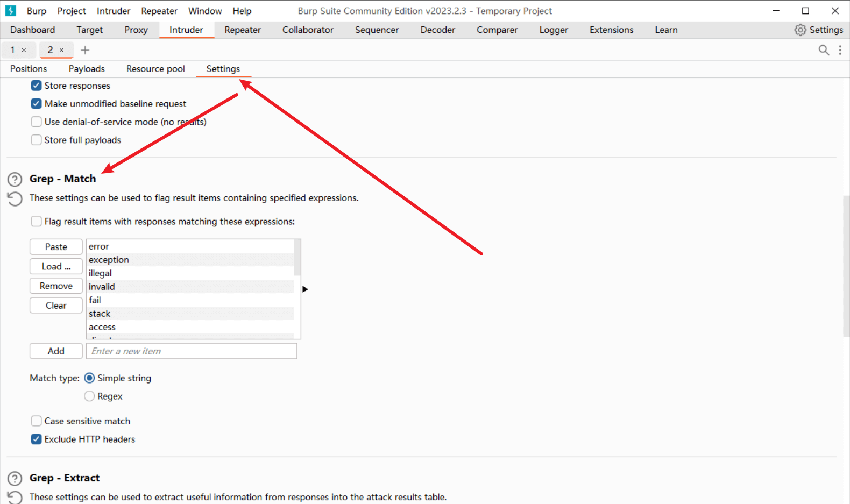Open the Repeater menu
This screenshot has width=850, height=504.
coord(159,11)
